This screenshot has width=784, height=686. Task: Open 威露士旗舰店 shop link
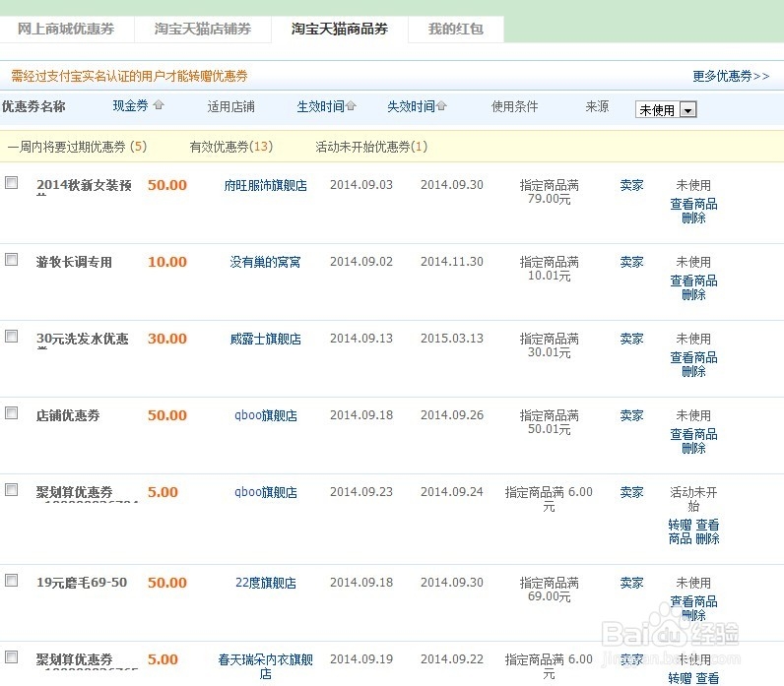[266, 339]
